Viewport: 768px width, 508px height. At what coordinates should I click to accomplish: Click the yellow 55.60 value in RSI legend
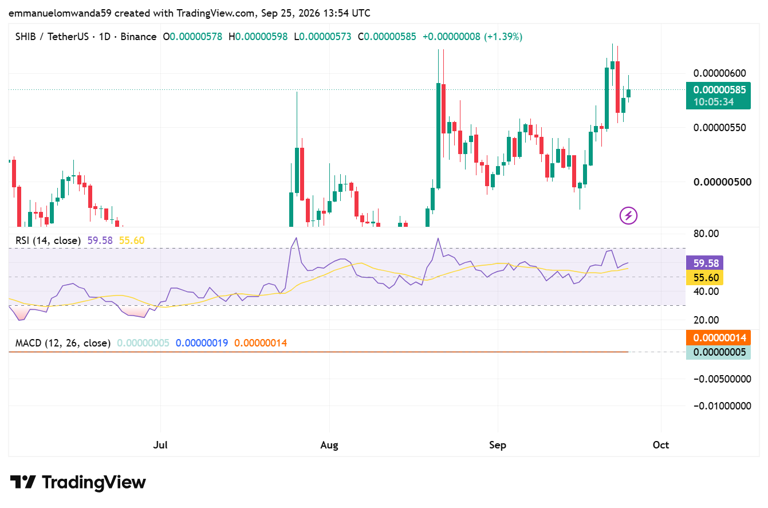point(132,241)
